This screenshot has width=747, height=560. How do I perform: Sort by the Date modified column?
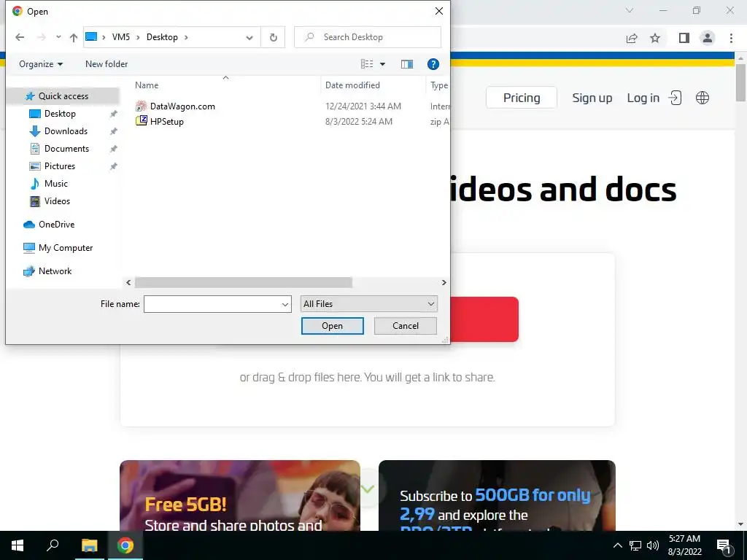click(352, 85)
